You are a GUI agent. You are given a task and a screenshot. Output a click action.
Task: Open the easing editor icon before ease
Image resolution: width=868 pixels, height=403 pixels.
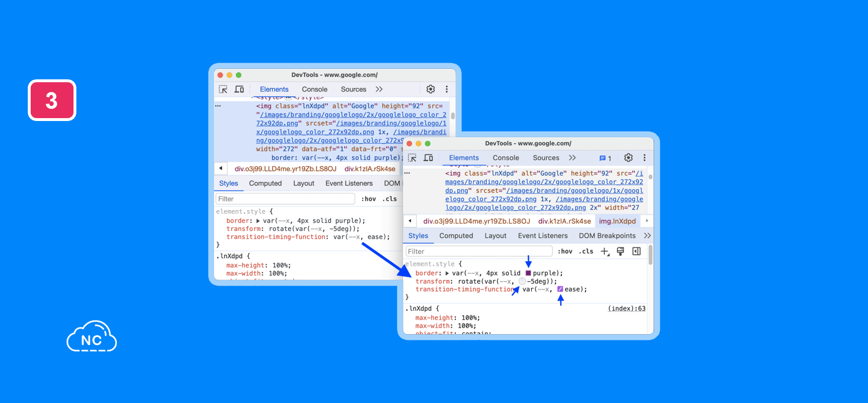click(560, 289)
